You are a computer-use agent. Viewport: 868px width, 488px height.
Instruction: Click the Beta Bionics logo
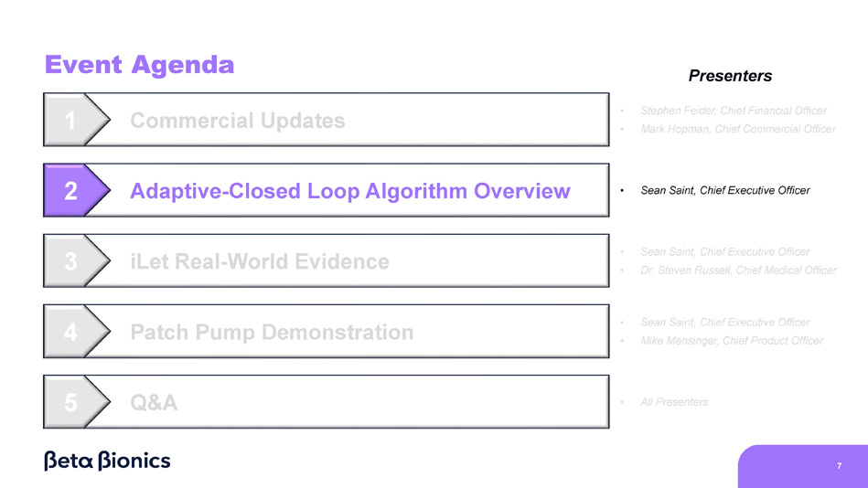107,461
